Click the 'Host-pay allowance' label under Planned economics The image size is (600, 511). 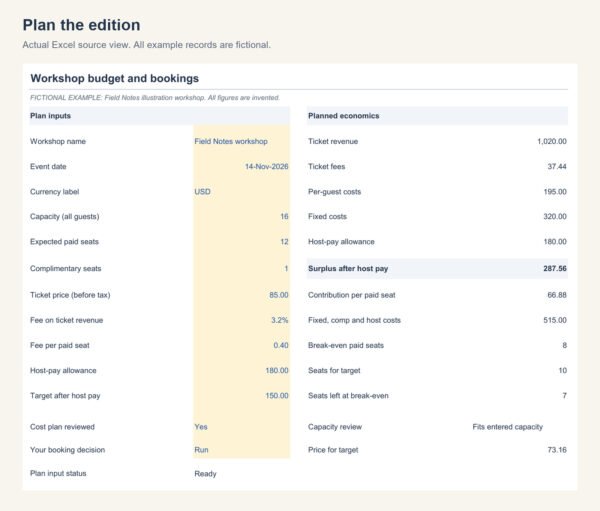(x=341, y=242)
